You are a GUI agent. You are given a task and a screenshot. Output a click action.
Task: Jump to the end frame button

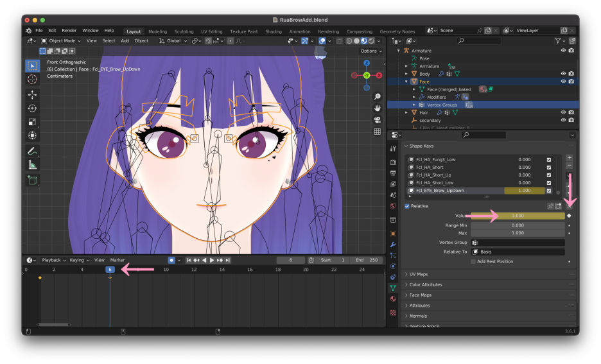tap(228, 260)
